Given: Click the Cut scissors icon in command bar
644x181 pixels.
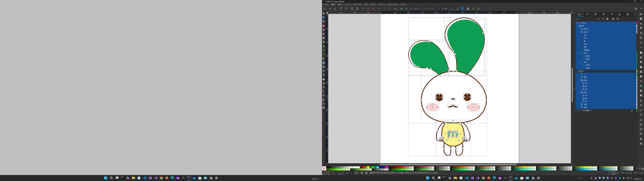Looking at the screenshot, I should 641,57.
